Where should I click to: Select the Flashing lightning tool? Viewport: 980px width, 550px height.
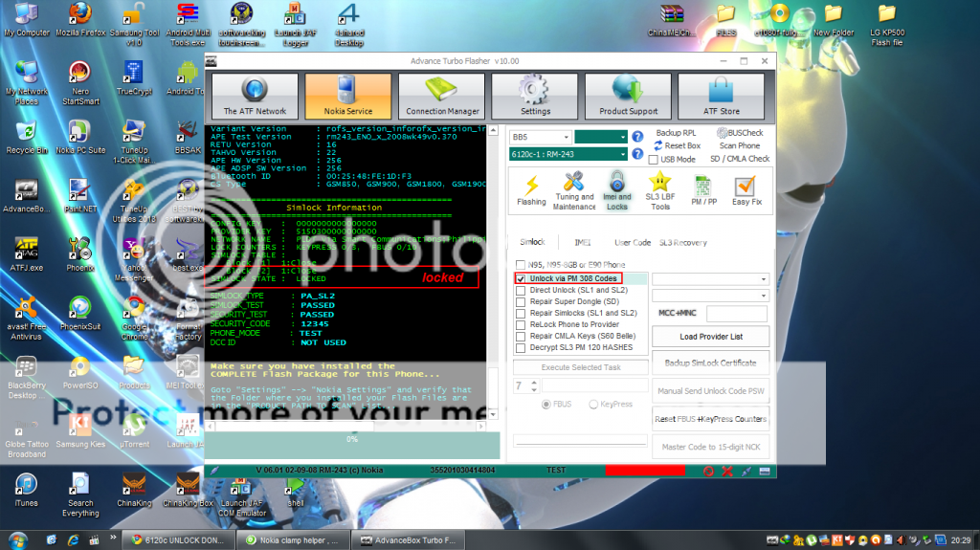point(531,190)
